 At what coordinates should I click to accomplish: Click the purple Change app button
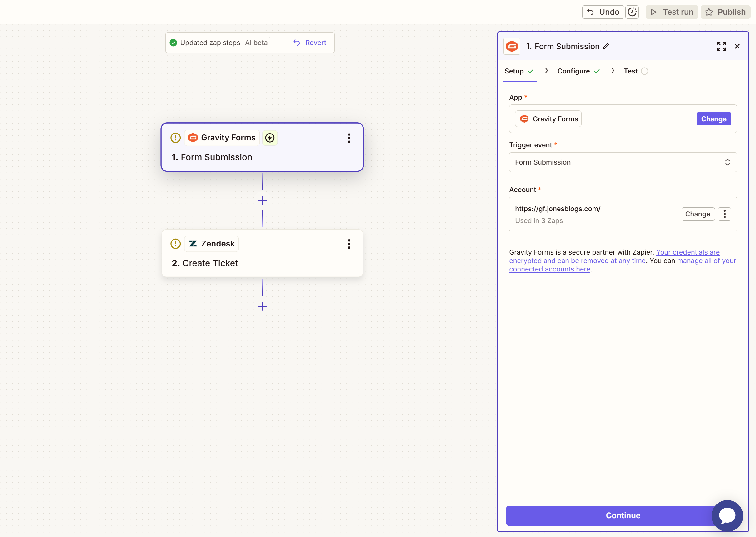713,119
